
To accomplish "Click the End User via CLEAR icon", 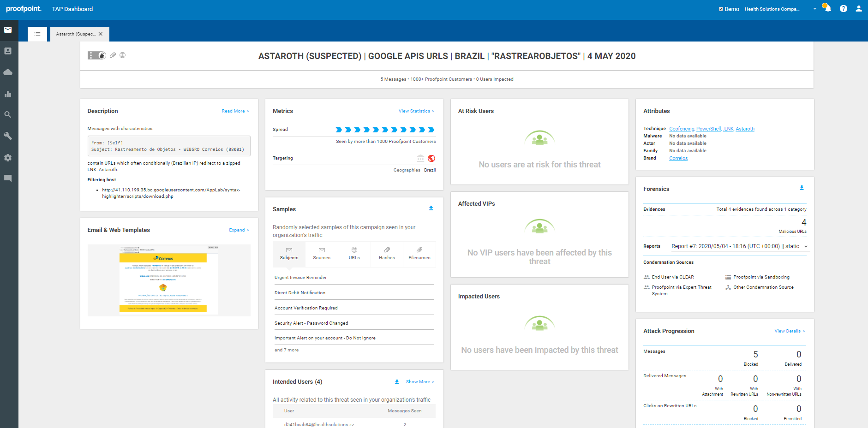I will (x=647, y=277).
